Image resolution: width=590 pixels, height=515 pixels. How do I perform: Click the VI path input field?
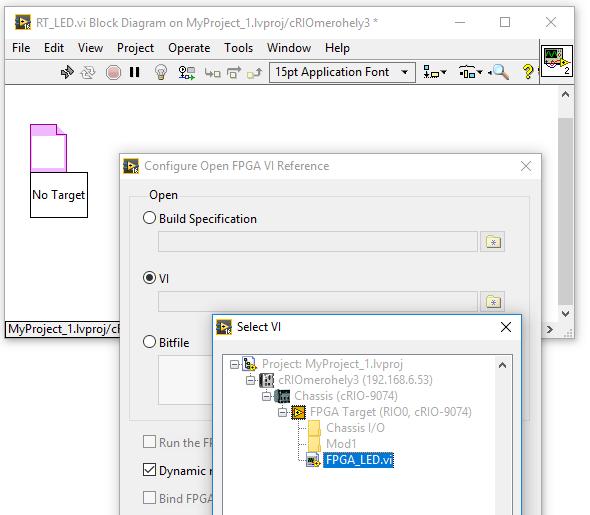click(318, 301)
